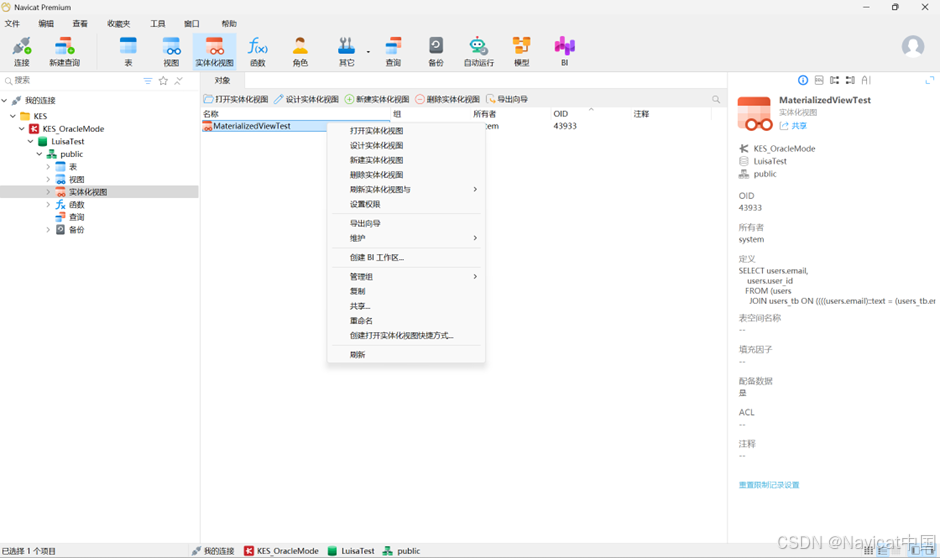Switch to the 对象 tab

pyautogui.click(x=222, y=80)
